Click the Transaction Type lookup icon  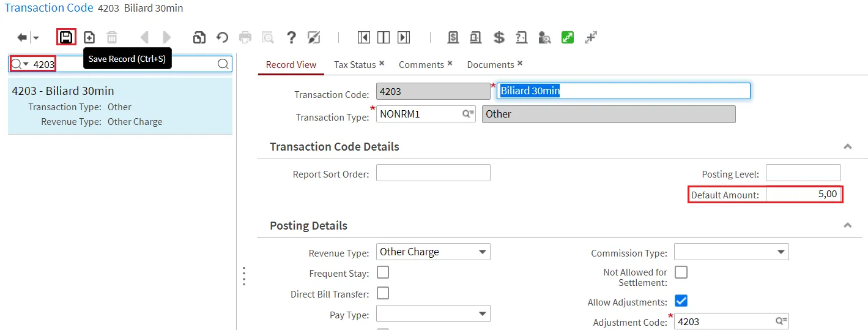[x=468, y=114]
